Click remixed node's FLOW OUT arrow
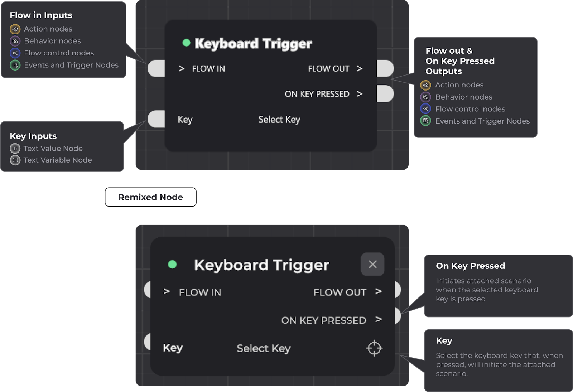573x392 pixels. 379,292
